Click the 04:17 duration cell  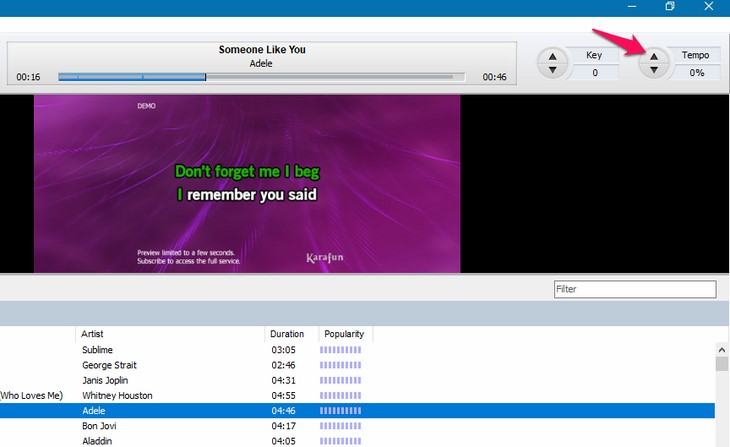(x=283, y=426)
